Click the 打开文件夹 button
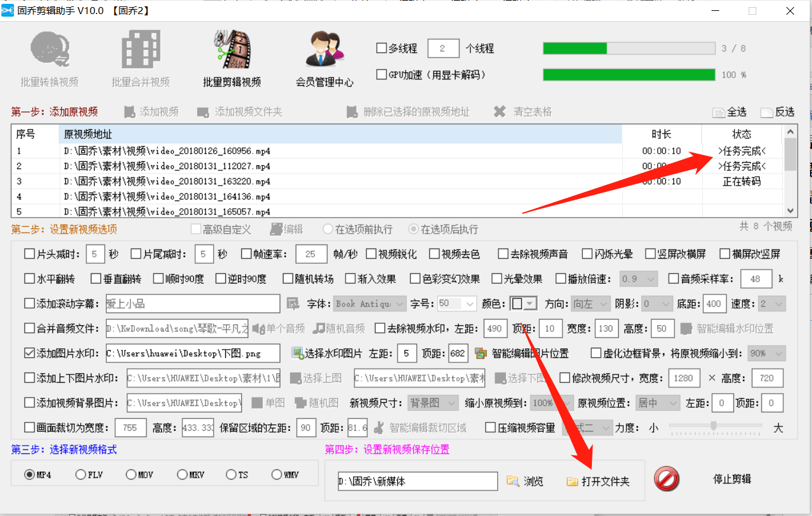 (x=598, y=481)
